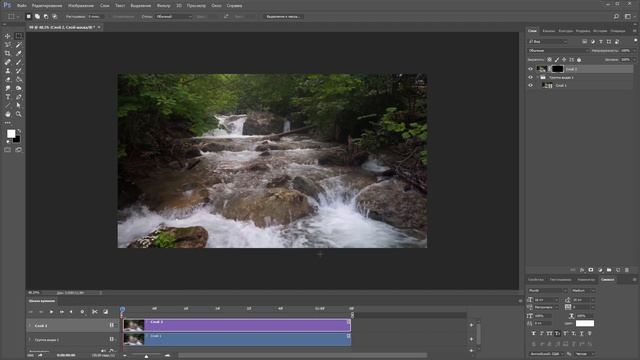Image resolution: width=640 pixels, height=360 pixels.
Task: Toggle filter for type layers
Action: pyautogui.click(x=601, y=42)
